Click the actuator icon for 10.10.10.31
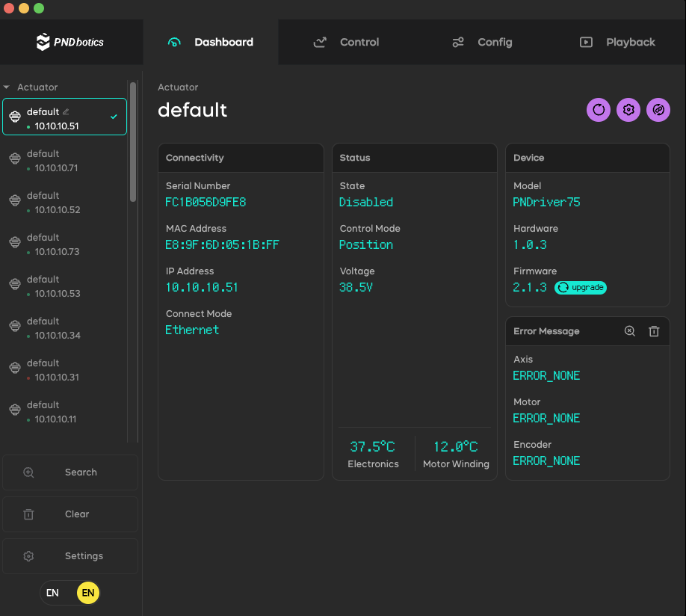686x616 pixels. 15,368
